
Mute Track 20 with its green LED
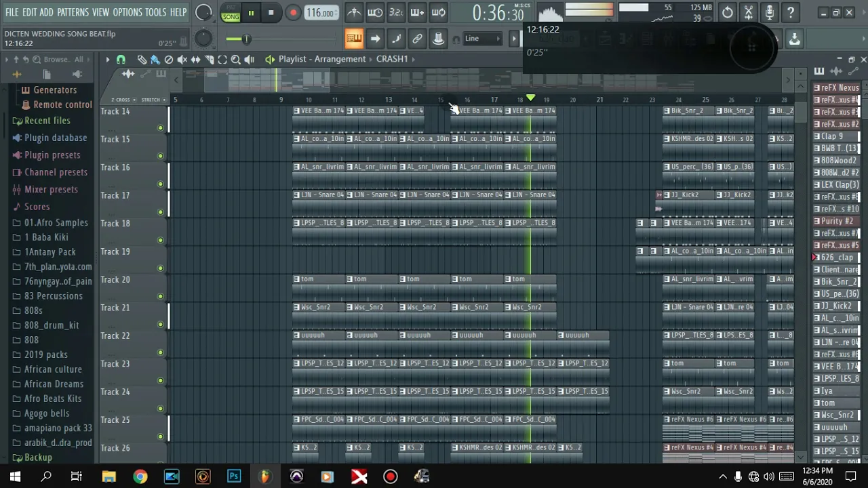point(161,296)
